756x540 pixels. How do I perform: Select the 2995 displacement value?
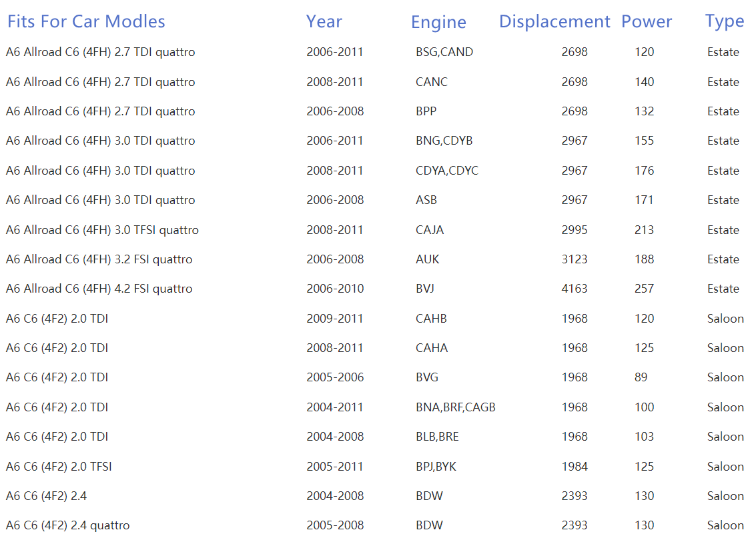[574, 230]
